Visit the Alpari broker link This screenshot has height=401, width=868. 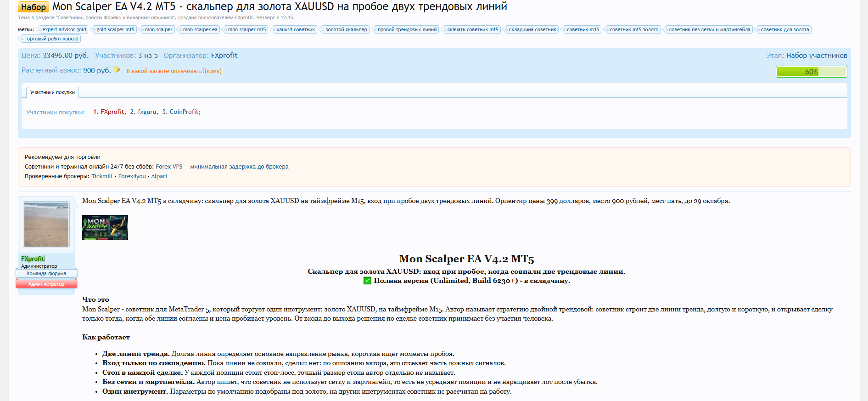click(159, 176)
